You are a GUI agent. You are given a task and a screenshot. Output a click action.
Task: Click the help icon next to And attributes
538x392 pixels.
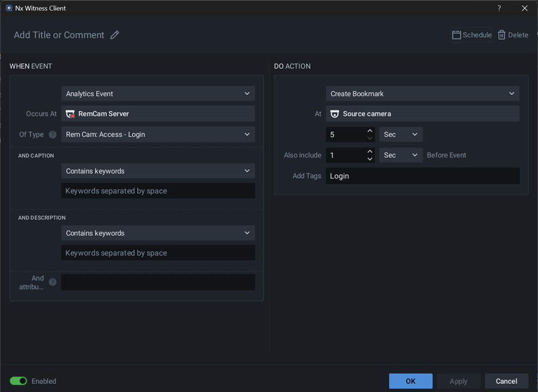[x=52, y=282]
